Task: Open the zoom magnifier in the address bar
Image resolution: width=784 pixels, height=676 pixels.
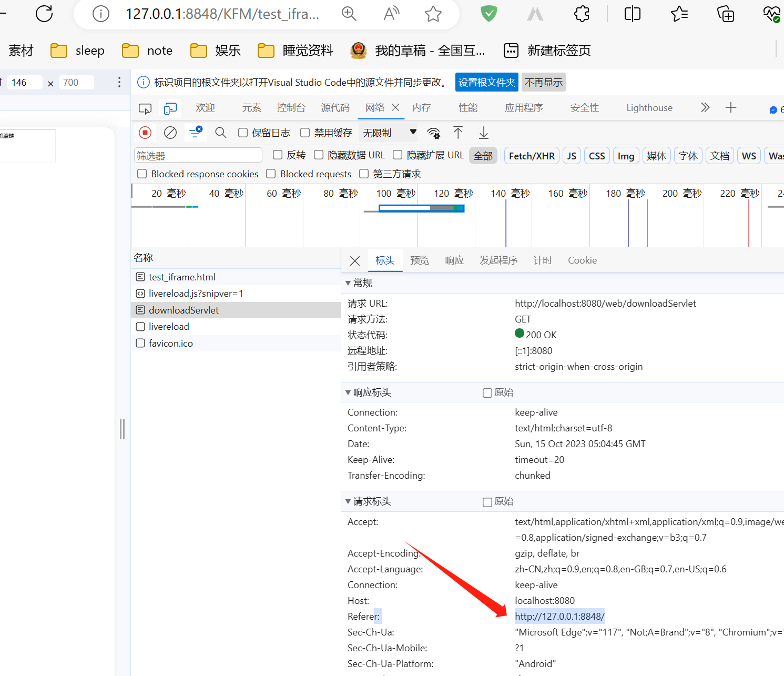Action: point(349,14)
